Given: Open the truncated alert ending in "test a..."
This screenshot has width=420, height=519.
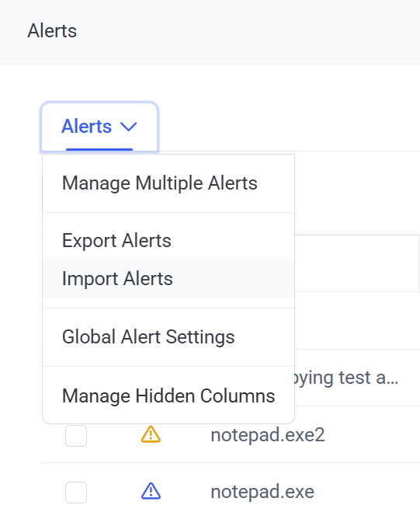Looking at the screenshot, I should pyautogui.click(x=346, y=378).
